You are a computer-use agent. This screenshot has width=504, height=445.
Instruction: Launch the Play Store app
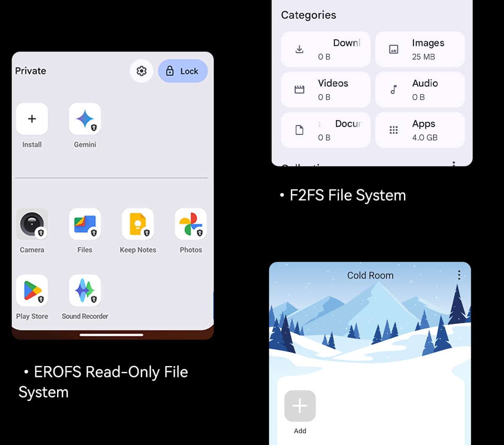pyautogui.click(x=32, y=291)
